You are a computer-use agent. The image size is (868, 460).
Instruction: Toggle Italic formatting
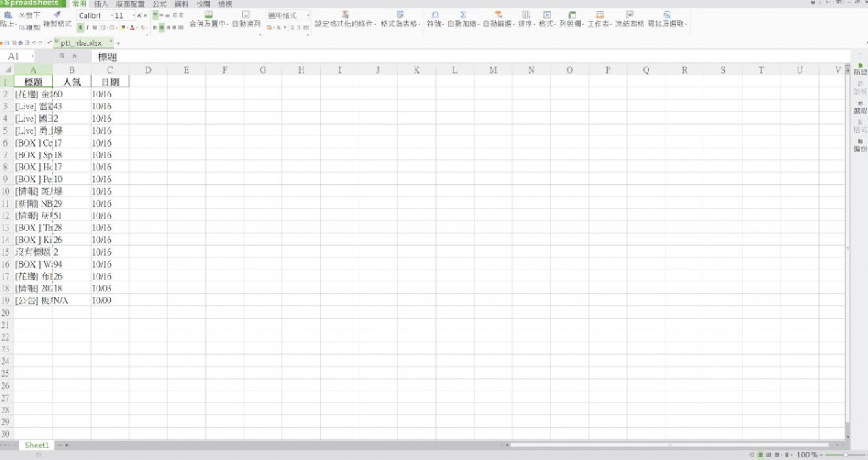(x=87, y=27)
